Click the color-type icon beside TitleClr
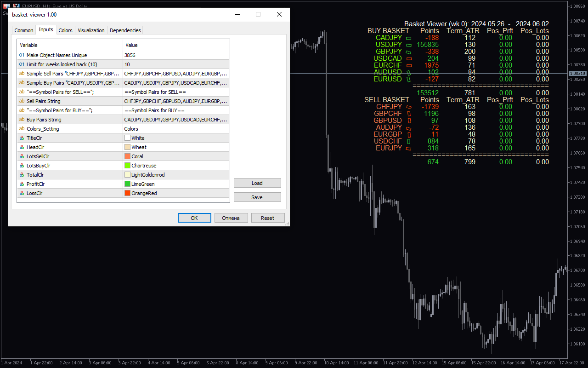This screenshot has height=368, width=588. coord(22,138)
